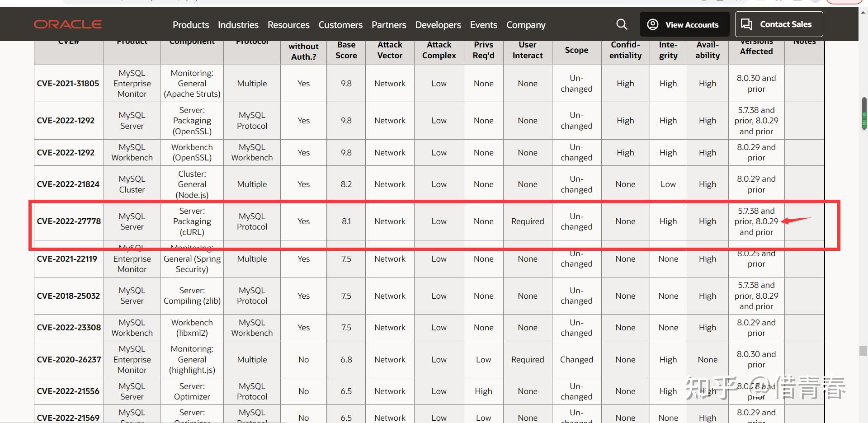Click Changed scope in the CVE-2020-26237 row
The height and width of the screenshot is (423, 868).
point(576,360)
